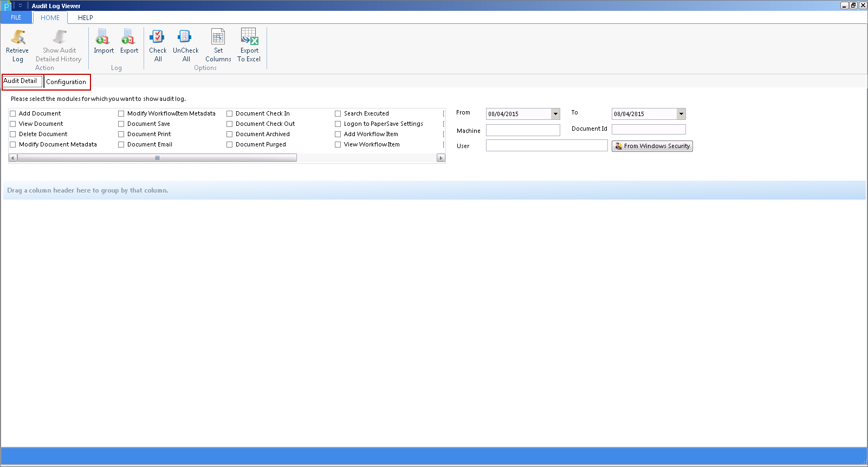Switch to the HOME ribbon tab
The width and height of the screenshot is (868, 467).
50,17
